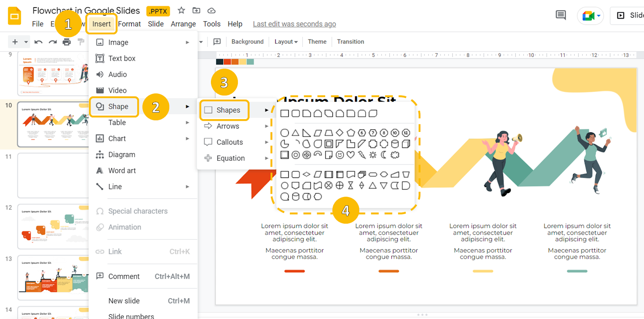
Task: Choose the flowchart summing junction circle-X
Action: [x=329, y=185]
